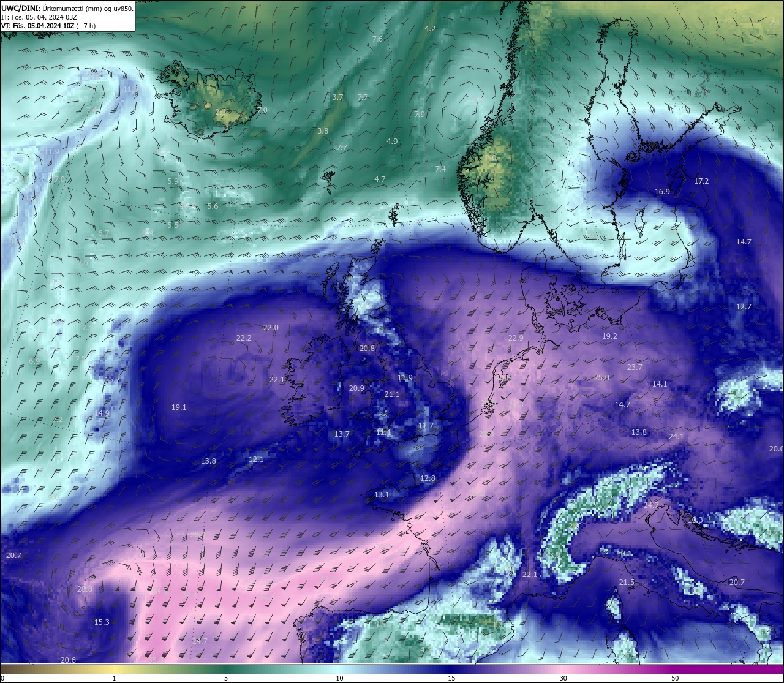Select the 4.9 value in the Norwegian Sea

tap(392, 142)
